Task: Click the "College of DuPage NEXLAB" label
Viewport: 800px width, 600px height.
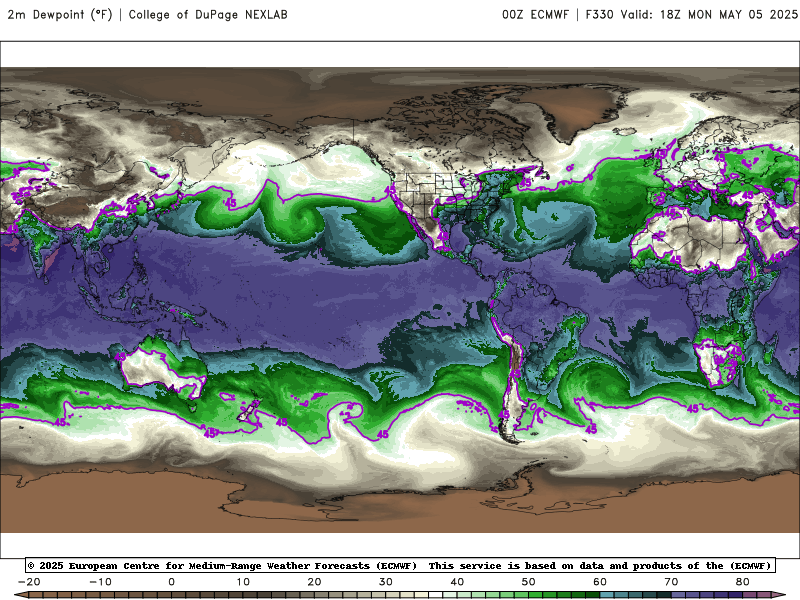Action: [x=208, y=14]
